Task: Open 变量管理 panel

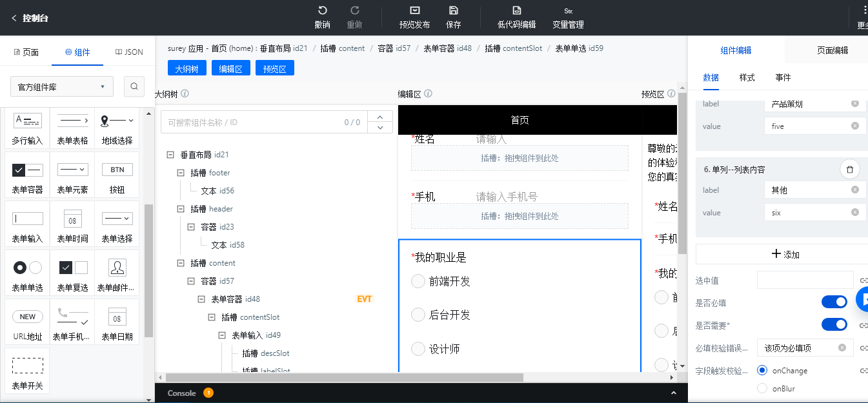Action: click(568, 17)
